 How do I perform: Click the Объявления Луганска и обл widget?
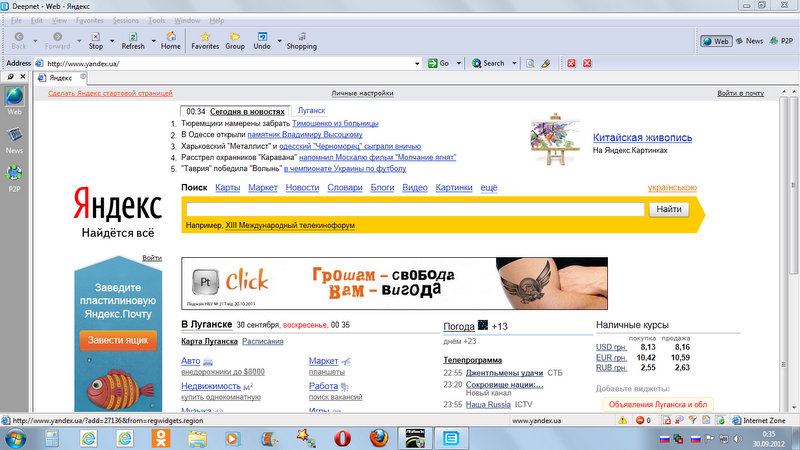pos(658,405)
